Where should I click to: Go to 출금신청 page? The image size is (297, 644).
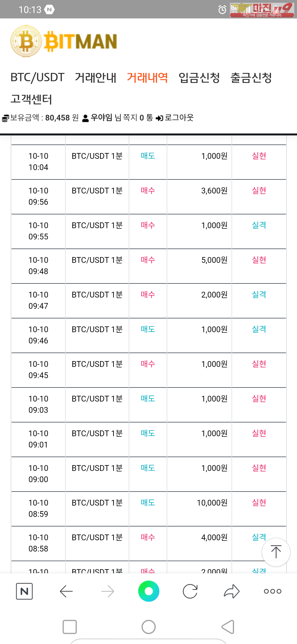click(x=251, y=77)
